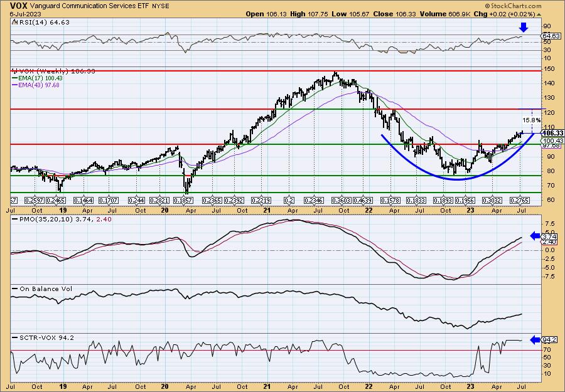Click the 100.43 EMA tag on price axis

[x=552, y=140]
